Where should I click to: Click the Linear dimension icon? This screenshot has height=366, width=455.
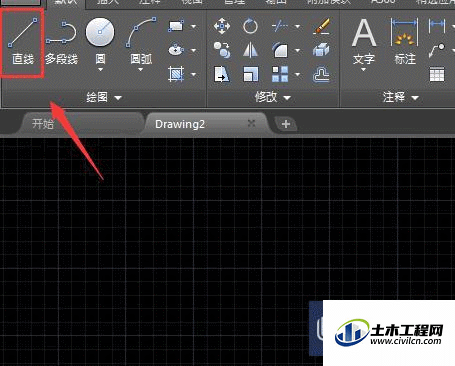pyautogui.click(x=437, y=26)
